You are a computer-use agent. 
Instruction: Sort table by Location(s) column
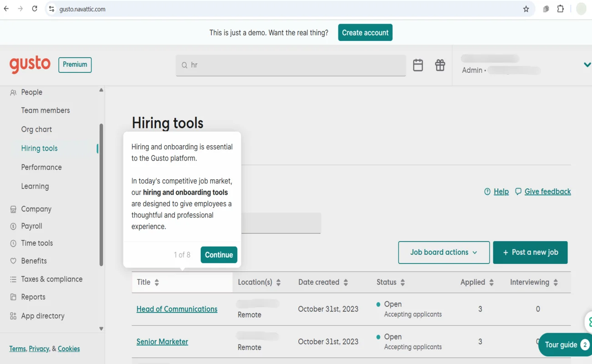click(x=278, y=283)
